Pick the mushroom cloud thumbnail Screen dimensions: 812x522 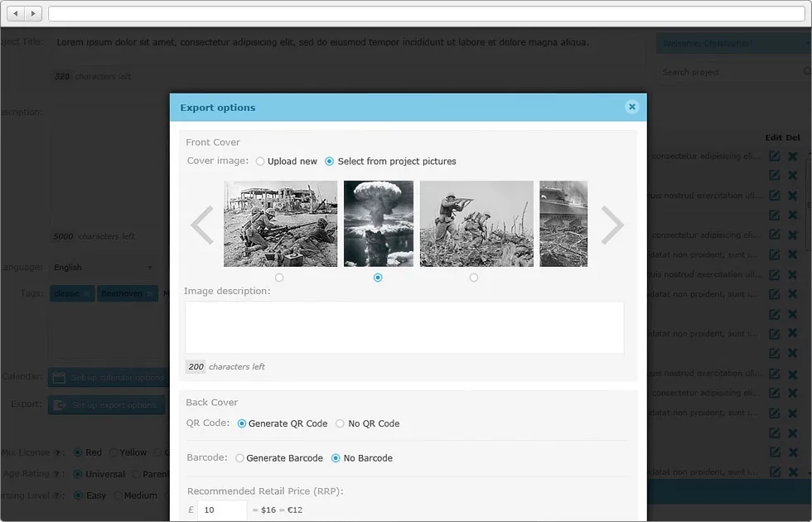[x=379, y=224]
